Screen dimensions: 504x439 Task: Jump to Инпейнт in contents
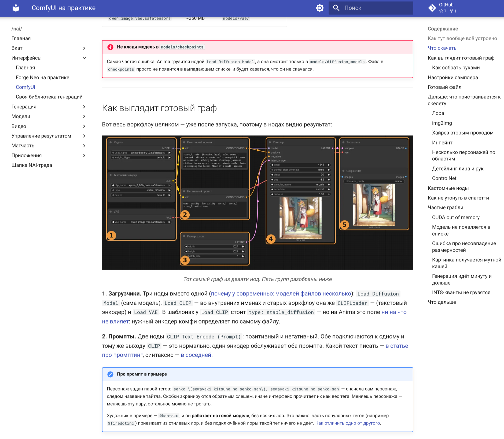coord(442,143)
